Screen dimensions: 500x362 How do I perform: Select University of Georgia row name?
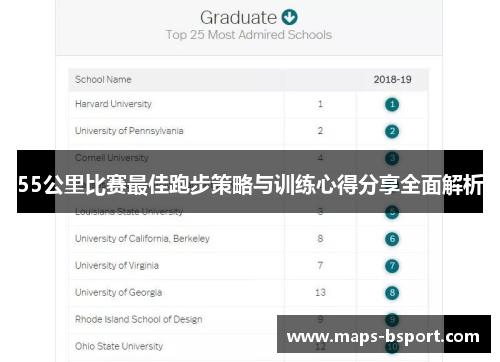click(118, 292)
